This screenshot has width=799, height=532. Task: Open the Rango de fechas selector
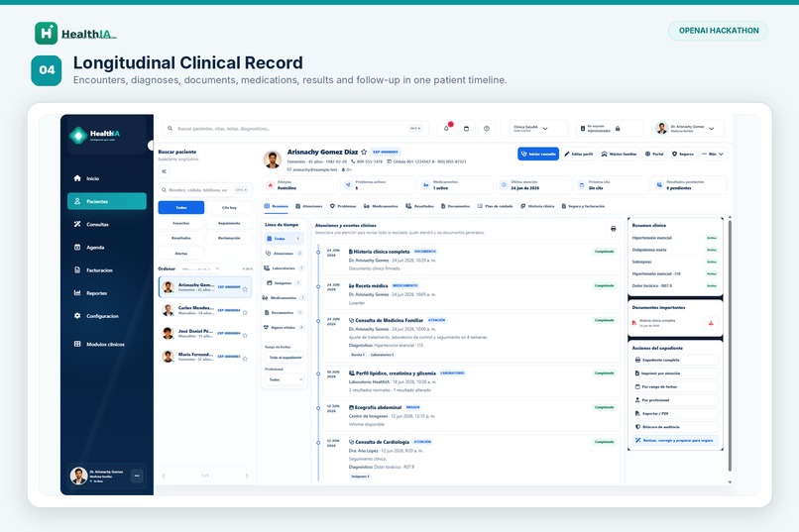285,358
